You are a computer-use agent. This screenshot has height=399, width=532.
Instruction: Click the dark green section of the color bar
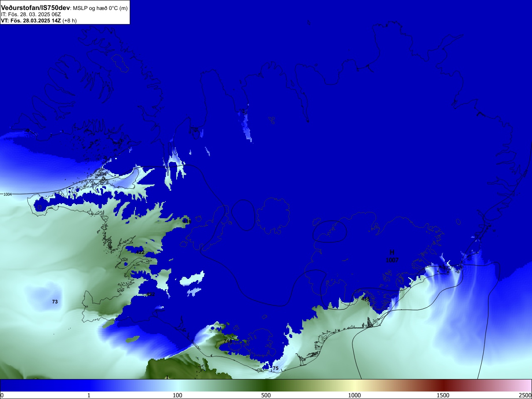266,385
